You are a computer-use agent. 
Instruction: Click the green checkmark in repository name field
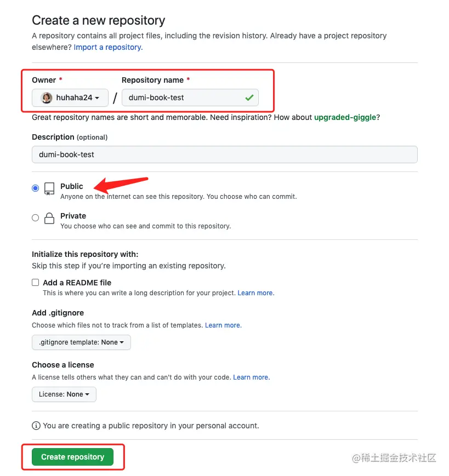coord(249,98)
